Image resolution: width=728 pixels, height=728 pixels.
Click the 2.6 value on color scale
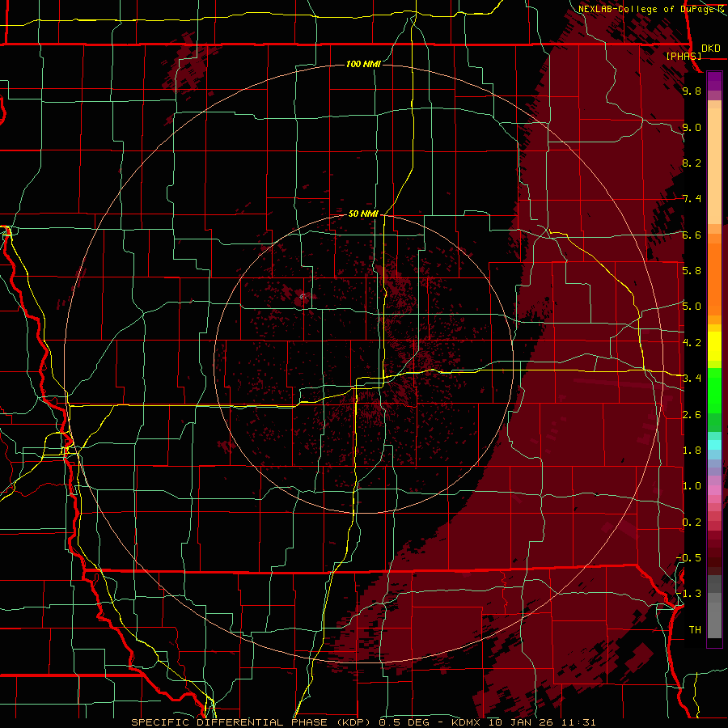(692, 414)
